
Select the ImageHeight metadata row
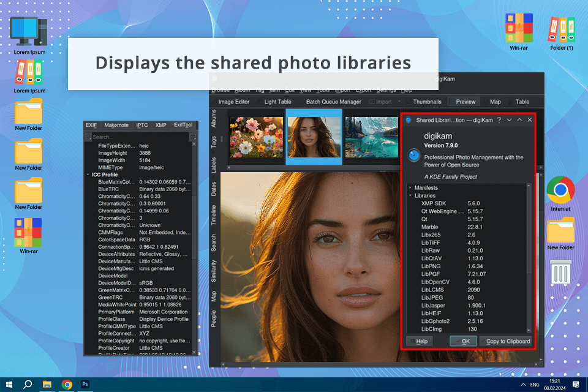(139, 153)
